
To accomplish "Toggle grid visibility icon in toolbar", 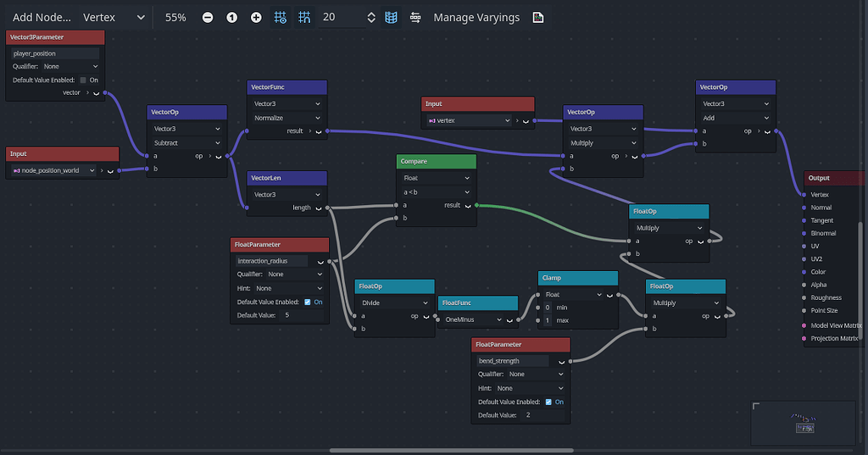I will pyautogui.click(x=281, y=18).
